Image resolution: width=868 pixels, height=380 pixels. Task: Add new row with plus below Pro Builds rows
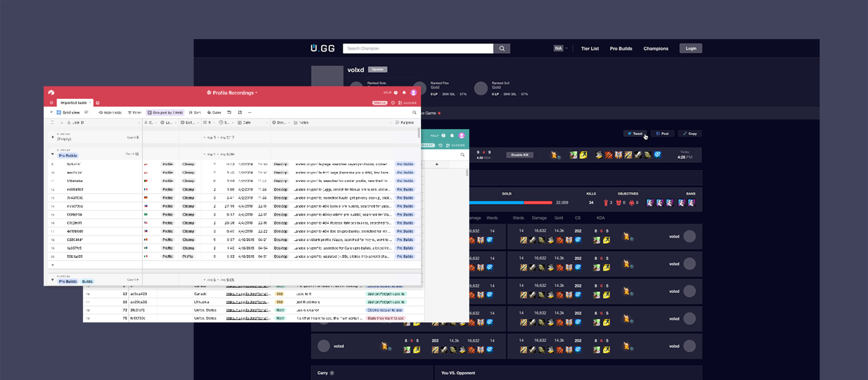click(53, 265)
